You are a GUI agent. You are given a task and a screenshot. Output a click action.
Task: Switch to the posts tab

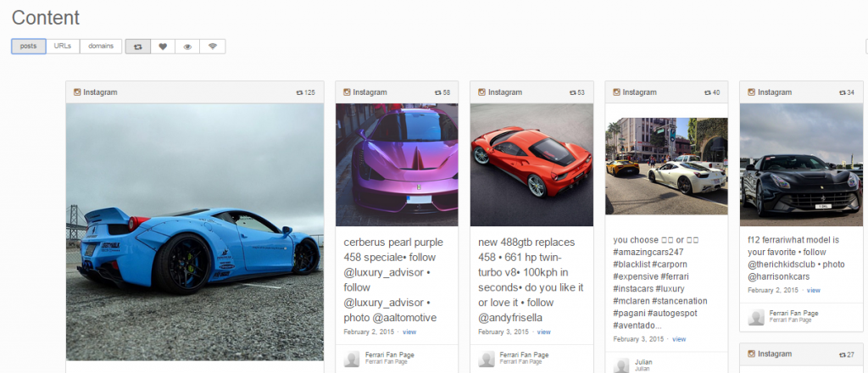[x=28, y=46]
